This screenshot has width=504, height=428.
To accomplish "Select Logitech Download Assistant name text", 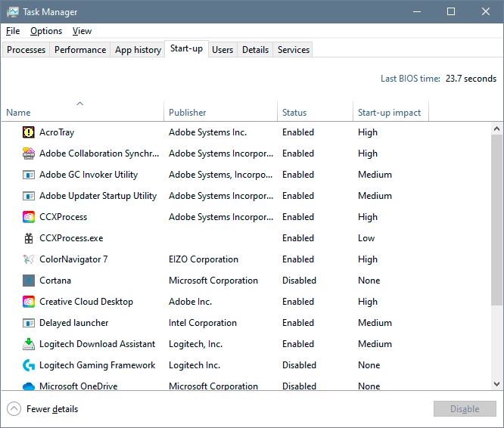I will click(x=98, y=344).
